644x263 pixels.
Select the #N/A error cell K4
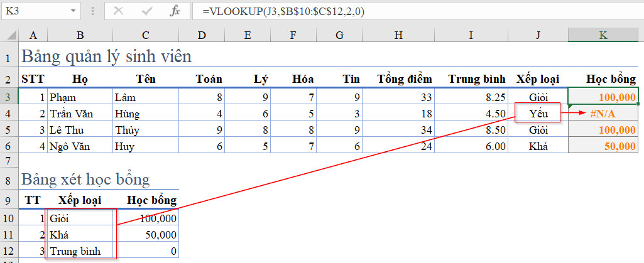click(x=603, y=114)
